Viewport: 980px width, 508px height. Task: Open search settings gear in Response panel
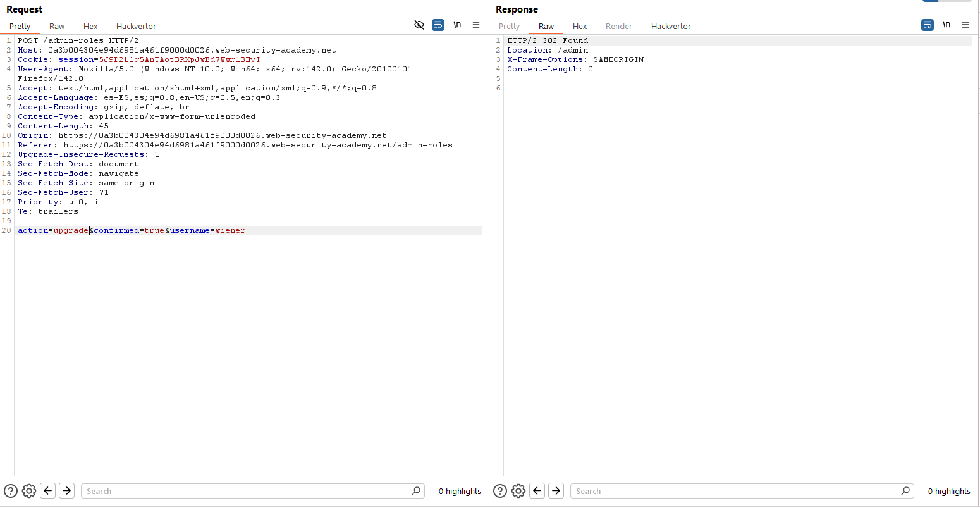tap(518, 491)
